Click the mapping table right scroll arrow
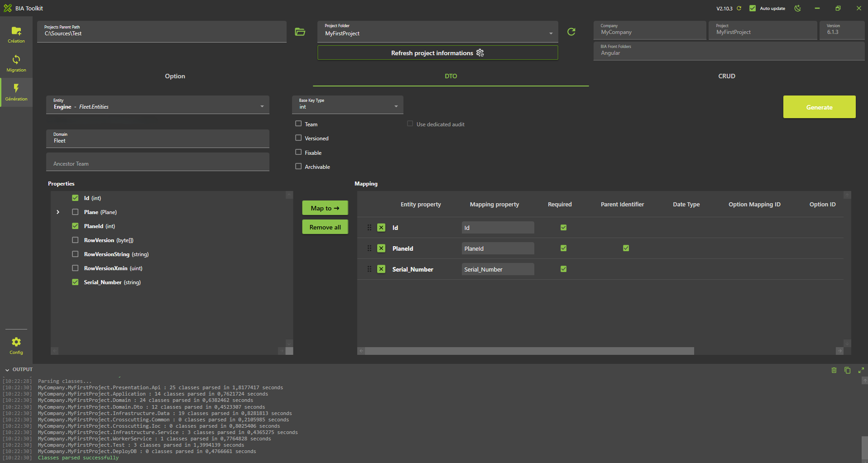Screen dimensions: 868x463 click(839, 351)
